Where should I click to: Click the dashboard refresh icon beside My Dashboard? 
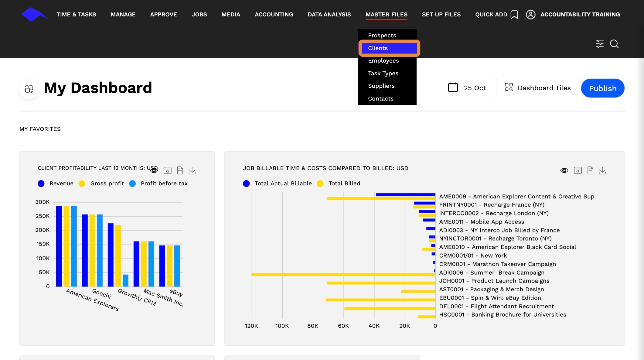tap(29, 89)
